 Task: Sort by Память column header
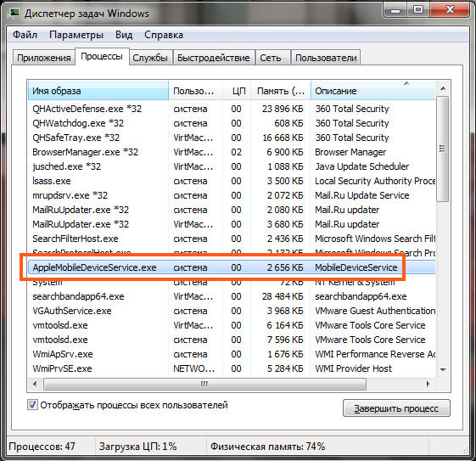point(281,91)
